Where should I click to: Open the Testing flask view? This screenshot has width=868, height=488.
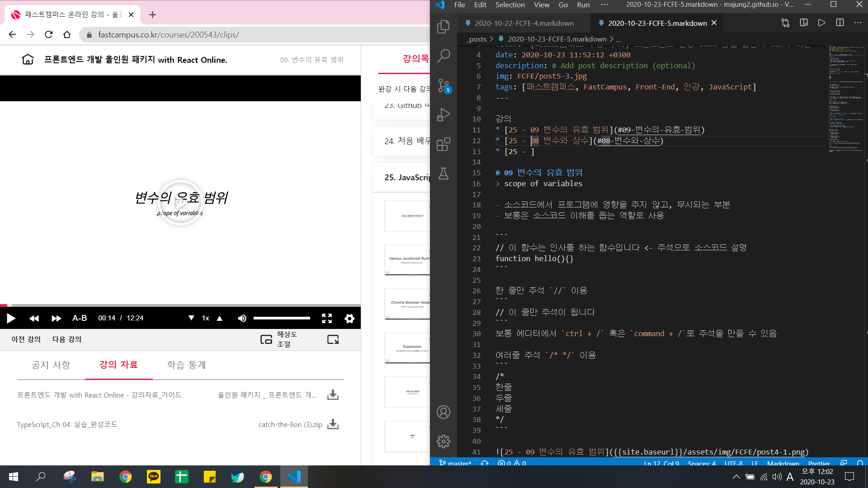pos(443,174)
